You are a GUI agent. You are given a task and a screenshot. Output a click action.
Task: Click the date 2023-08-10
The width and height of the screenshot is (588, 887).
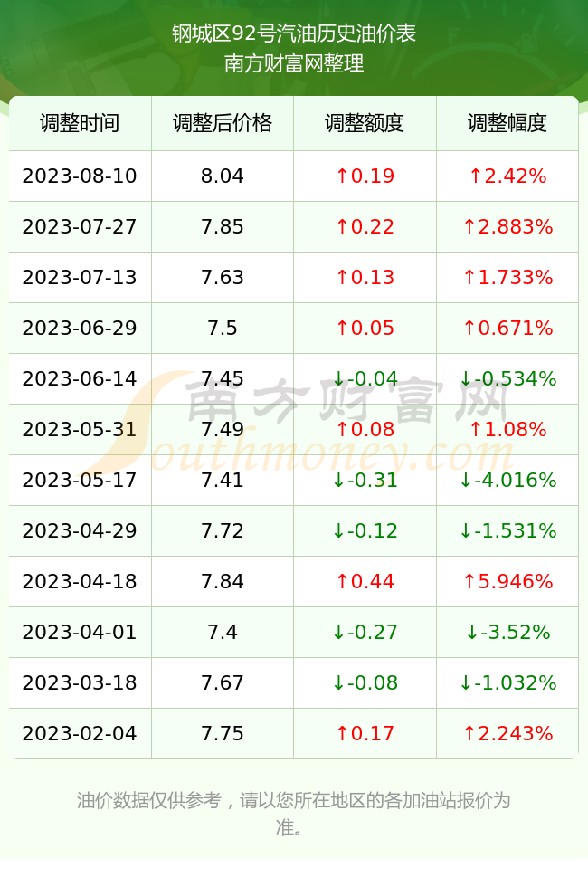[x=80, y=176]
